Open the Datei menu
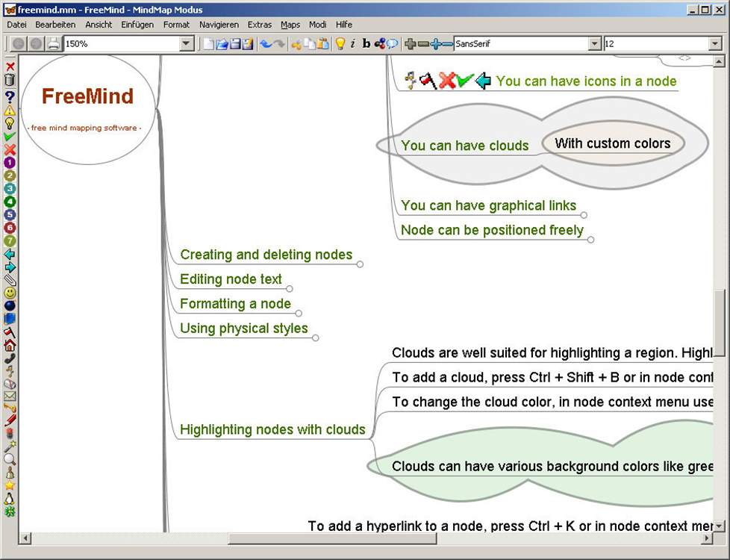 (16, 25)
